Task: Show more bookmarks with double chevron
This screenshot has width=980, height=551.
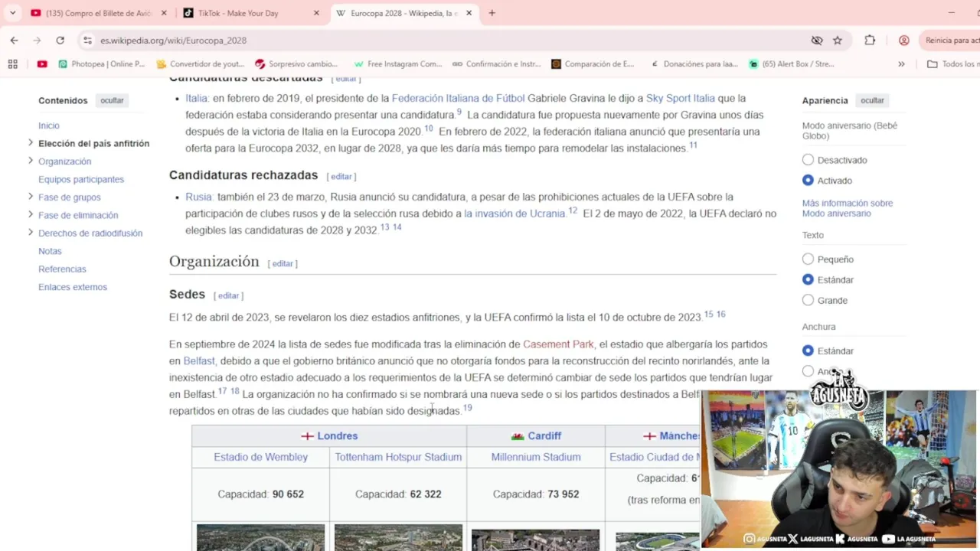Action: [901, 64]
